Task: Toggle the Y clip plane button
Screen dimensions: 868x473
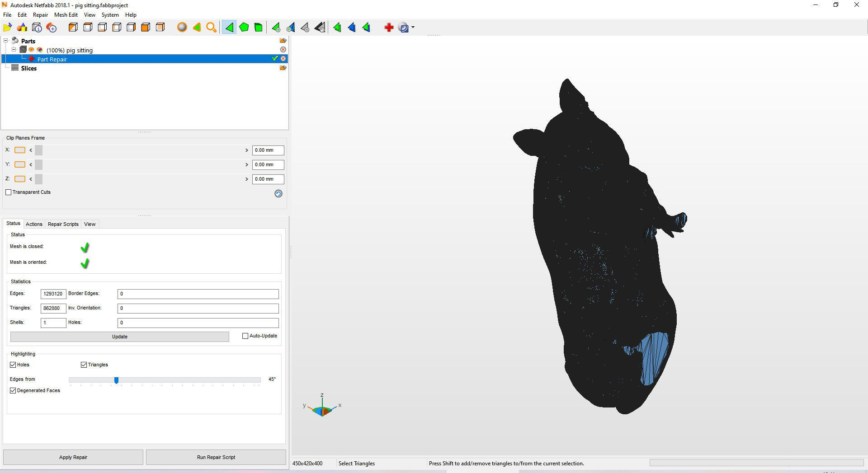Action: click(20, 164)
